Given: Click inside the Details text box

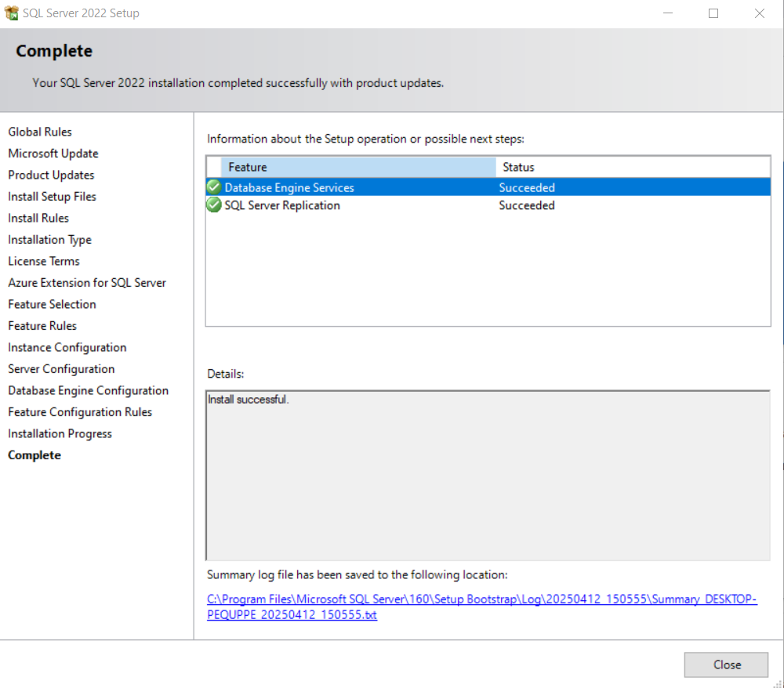Looking at the screenshot, I should pos(488,475).
